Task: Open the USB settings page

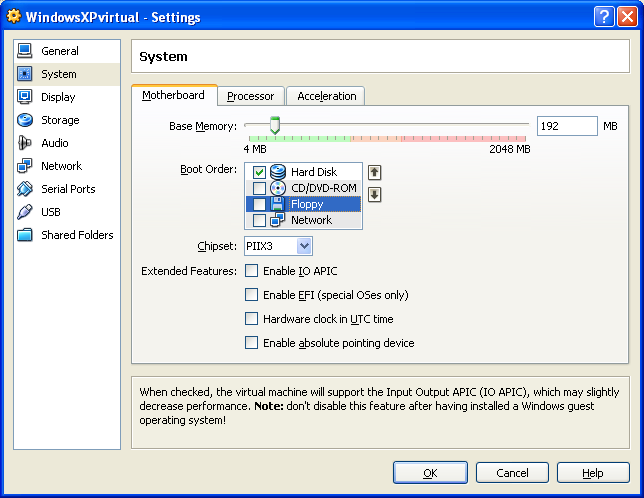Action: [x=67, y=212]
